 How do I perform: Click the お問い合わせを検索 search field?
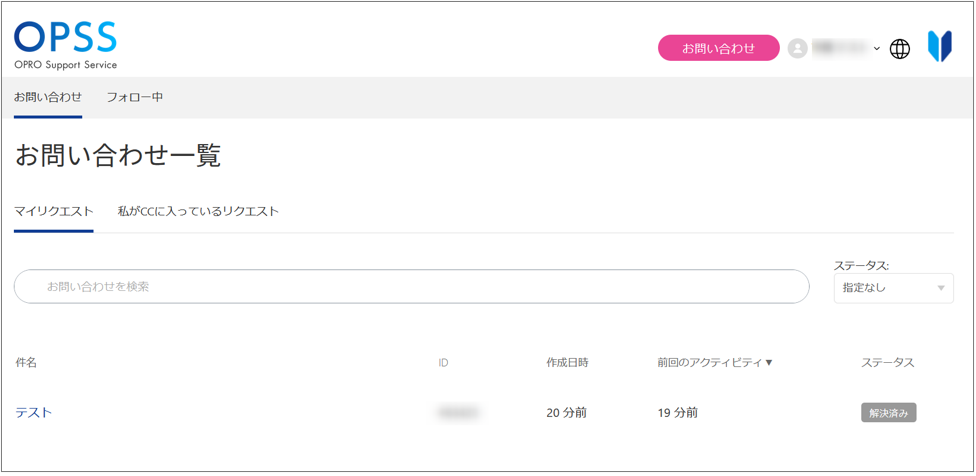(411, 287)
